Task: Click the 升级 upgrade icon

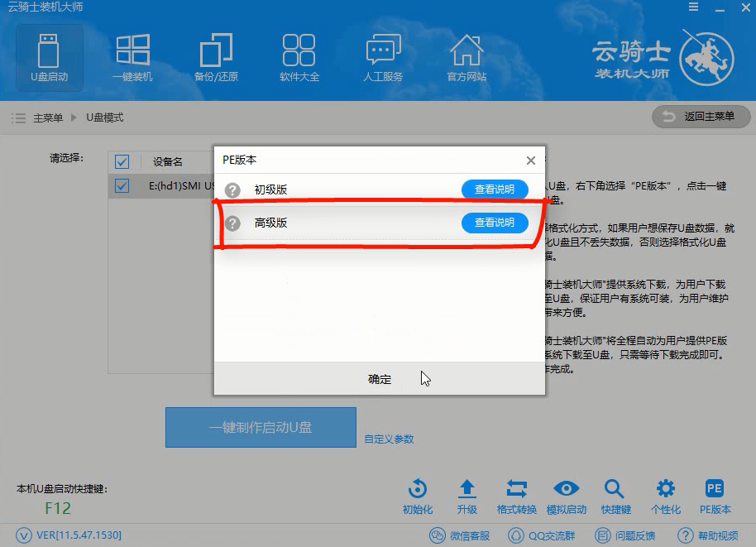Action: (467, 494)
